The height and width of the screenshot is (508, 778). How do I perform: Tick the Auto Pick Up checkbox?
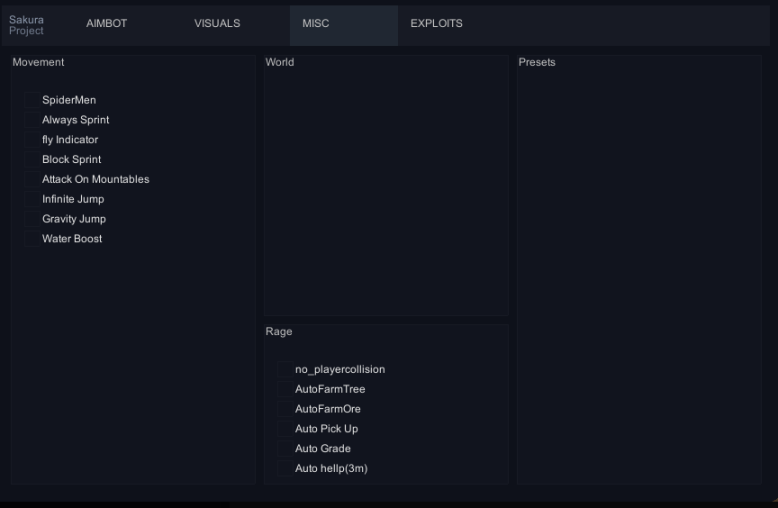pyautogui.click(x=285, y=429)
